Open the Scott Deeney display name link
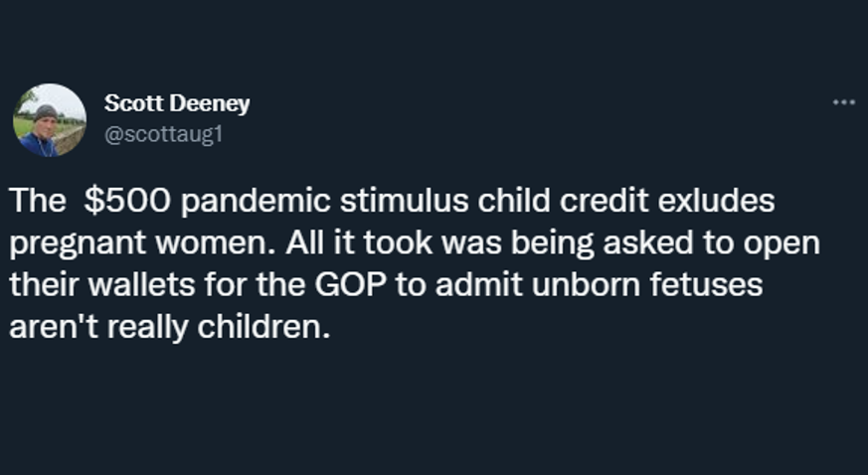Viewport: 868px width, 475px height. tap(177, 103)
